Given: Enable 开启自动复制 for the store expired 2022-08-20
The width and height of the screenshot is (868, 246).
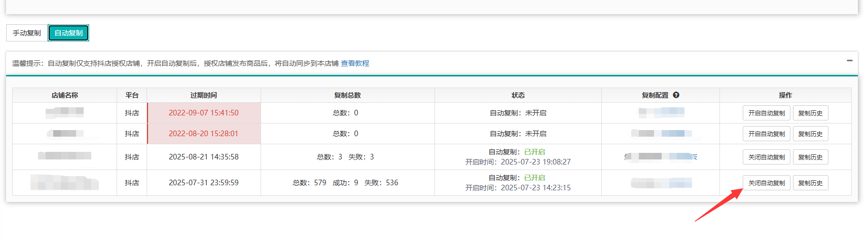Looking at the screenshot, I should tap(766, 134).
